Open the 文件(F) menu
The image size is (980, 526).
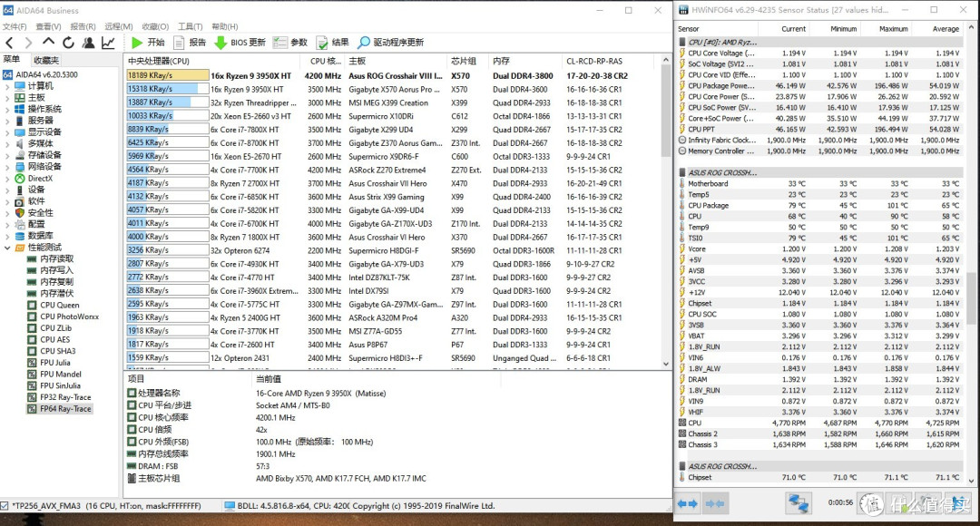click(x=15, y=27)
